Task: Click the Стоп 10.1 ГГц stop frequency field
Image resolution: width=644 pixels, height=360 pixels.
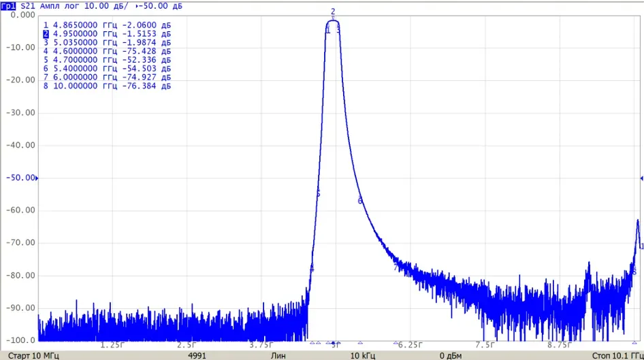Action: click(617, 355)
